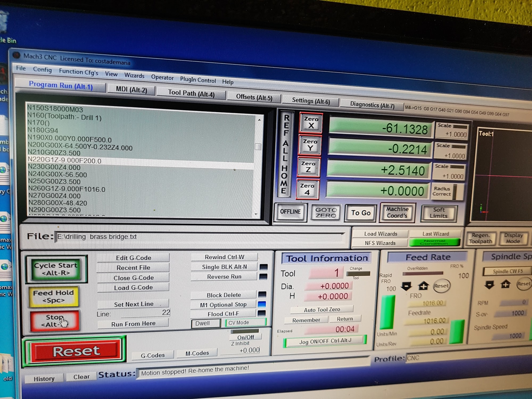Toggle Single BLK Alt-N mode
This screenshot has height=399, width=532.
(224, 267)
